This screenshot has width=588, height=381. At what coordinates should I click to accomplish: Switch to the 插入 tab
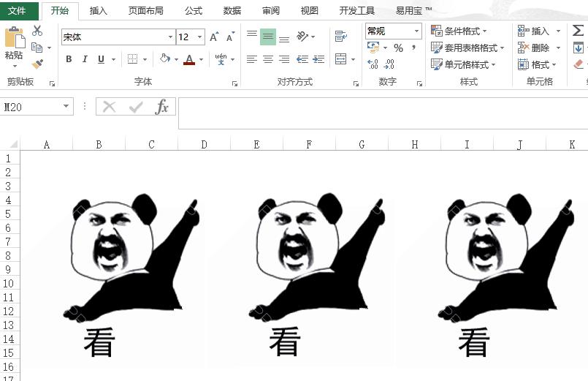(99, 10)
